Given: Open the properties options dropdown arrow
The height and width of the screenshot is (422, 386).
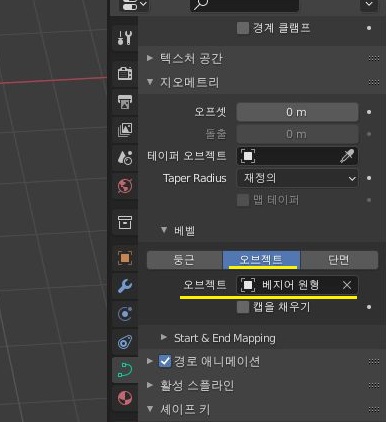Looking at the screenshot, I should pyautogui.click(x=369, y=5).
